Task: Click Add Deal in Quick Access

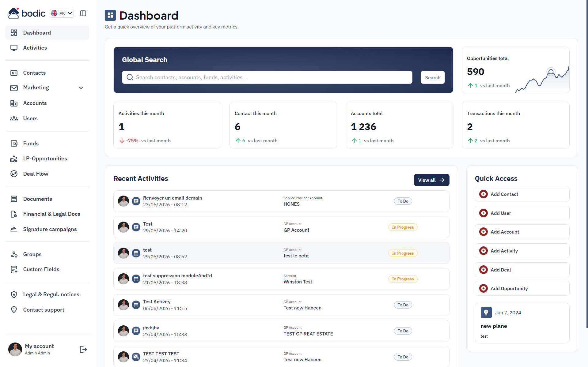Action: tap(522, 270)
